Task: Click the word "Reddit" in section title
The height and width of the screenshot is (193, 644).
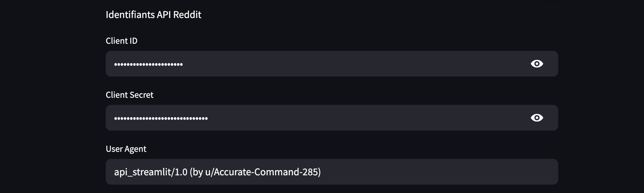Action: coord(187,14)
